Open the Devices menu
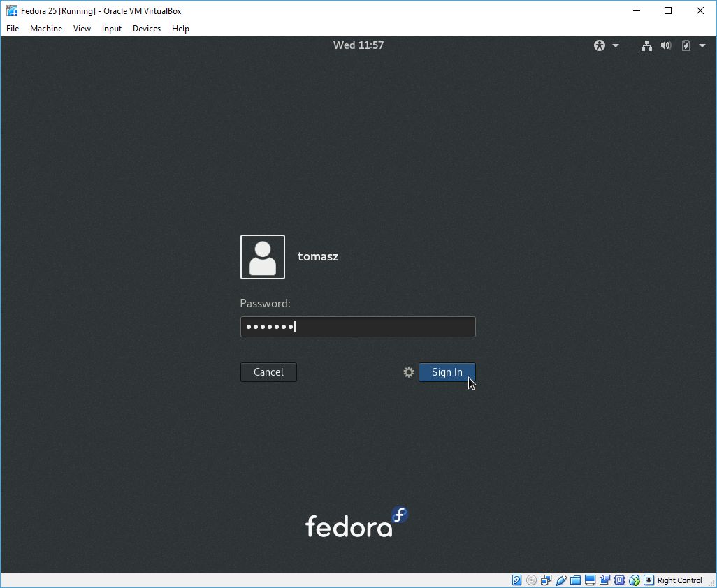717x588 pixels. (146, 29)
